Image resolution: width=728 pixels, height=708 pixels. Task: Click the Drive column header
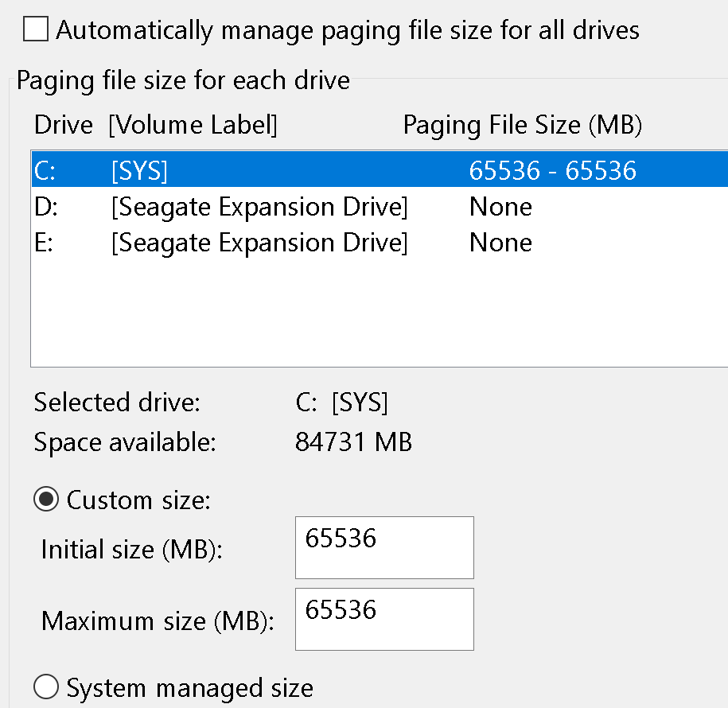[63, 126]
